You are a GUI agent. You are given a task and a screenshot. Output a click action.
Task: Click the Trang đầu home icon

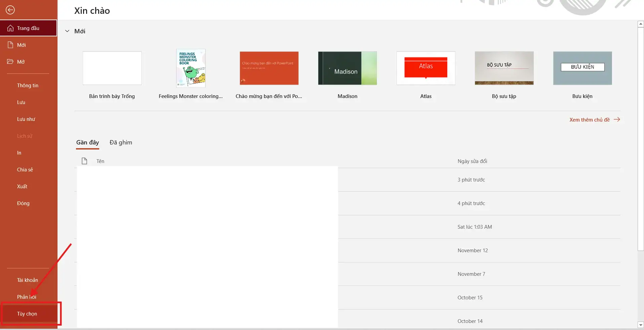[10, 28]
